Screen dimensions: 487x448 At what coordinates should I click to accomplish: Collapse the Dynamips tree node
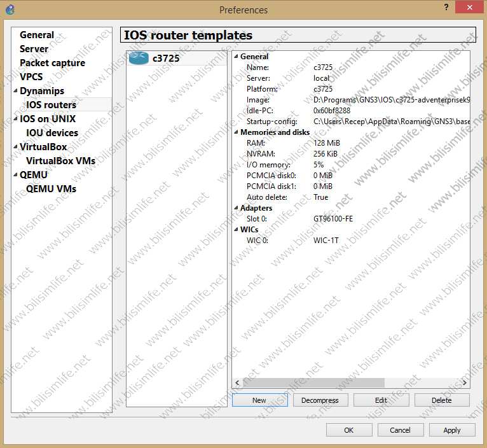click(15, 91)
